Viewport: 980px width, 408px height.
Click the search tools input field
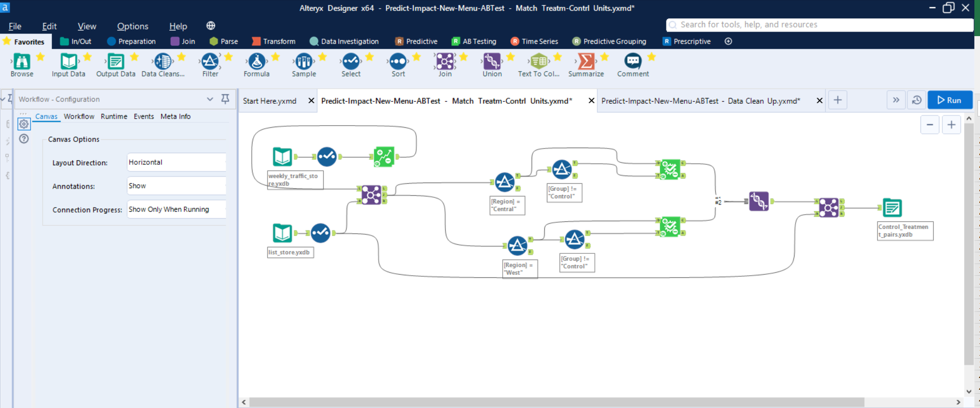point(819,24)
